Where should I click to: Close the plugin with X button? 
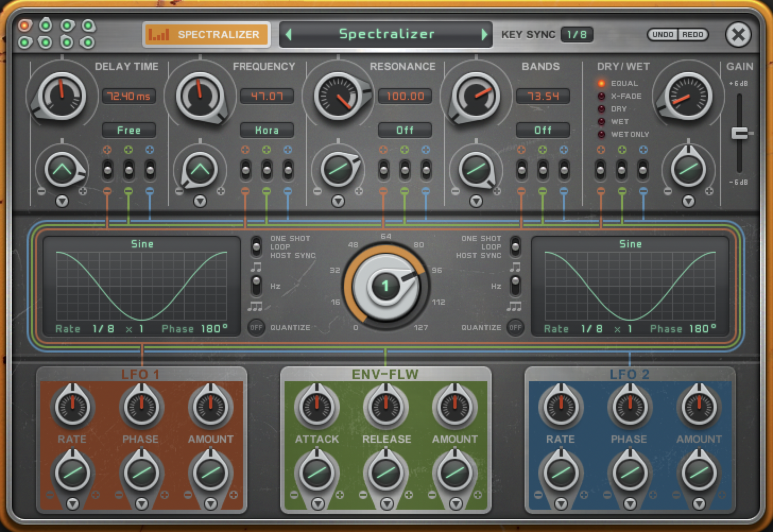click(x=738, y=35)
